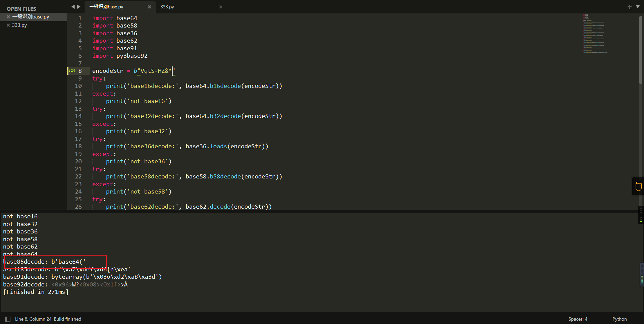
Task: Open the tab list dropdown arrow
Action: [x=638, y=7]
